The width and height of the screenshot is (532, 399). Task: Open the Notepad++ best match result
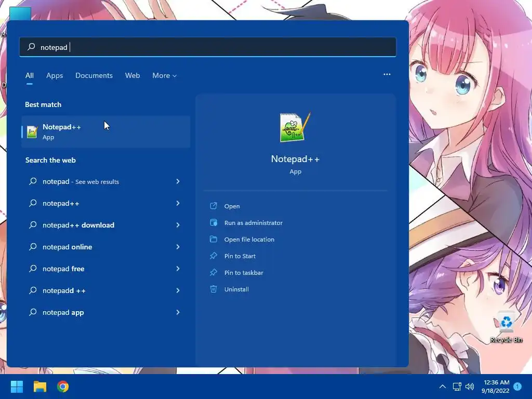click(105, 131)
